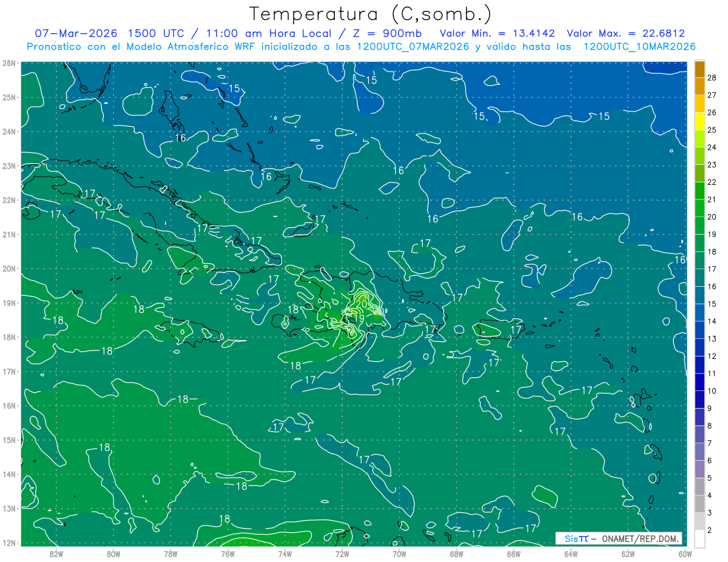Click the "10" value on the color scale

[x=712, y=391]
